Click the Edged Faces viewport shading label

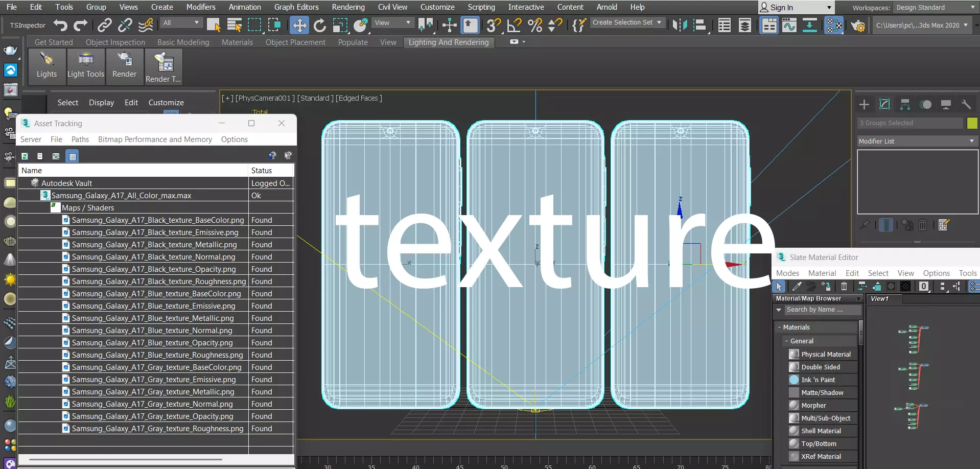click(359, 98)
